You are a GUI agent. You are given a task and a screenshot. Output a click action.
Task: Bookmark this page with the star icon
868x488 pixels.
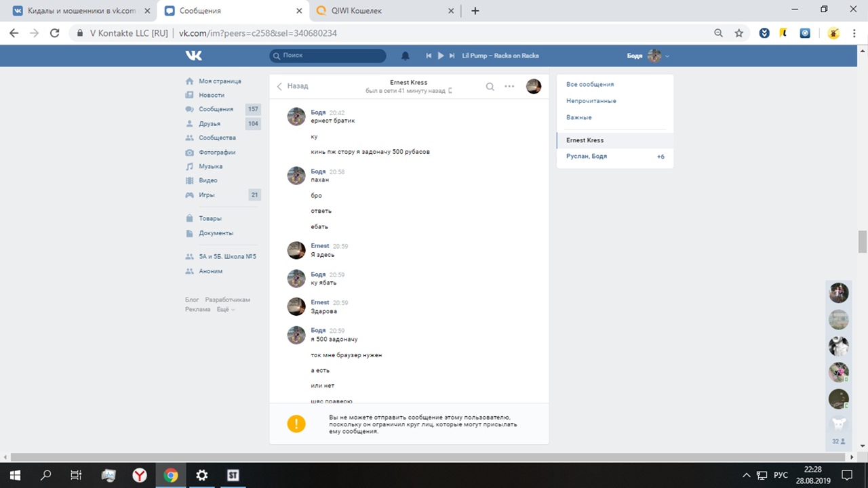pos(739,33)
